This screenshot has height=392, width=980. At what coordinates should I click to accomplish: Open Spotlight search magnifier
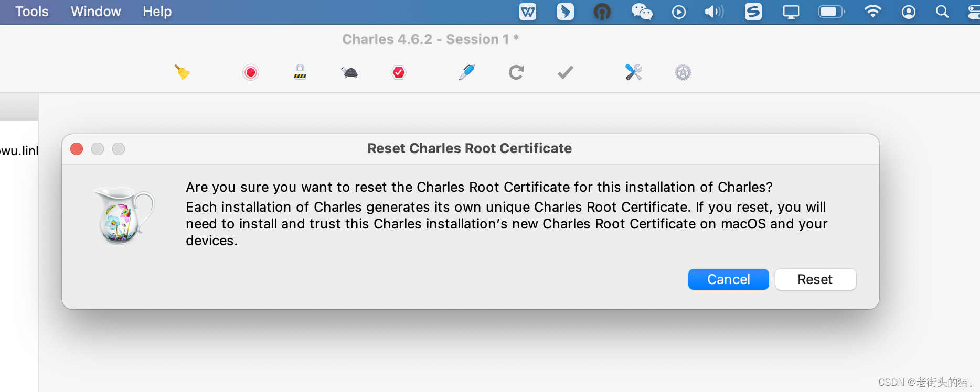[x=942, y=12]
